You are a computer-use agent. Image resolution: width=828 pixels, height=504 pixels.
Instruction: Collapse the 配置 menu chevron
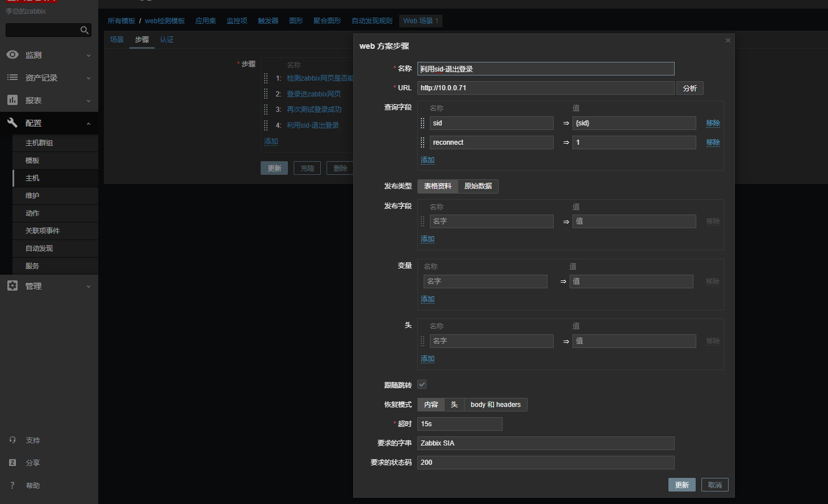(x=89, y=124)
